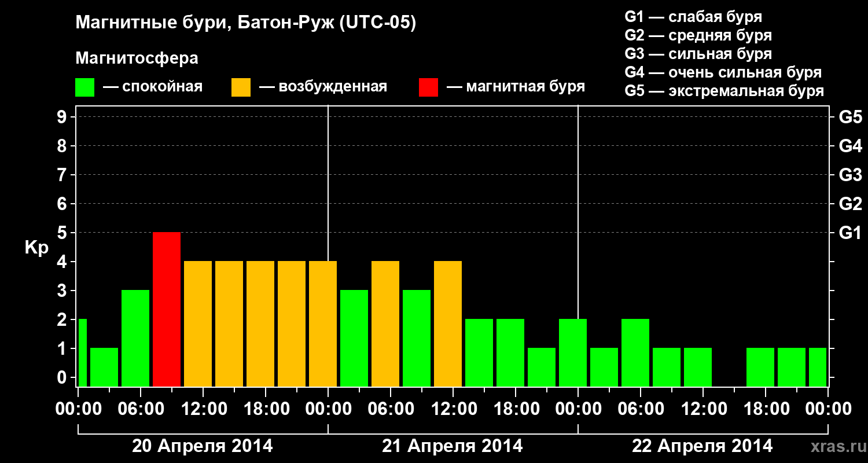
Task: Click the G4 label on the right axis
Action: (x=850, y=146)
